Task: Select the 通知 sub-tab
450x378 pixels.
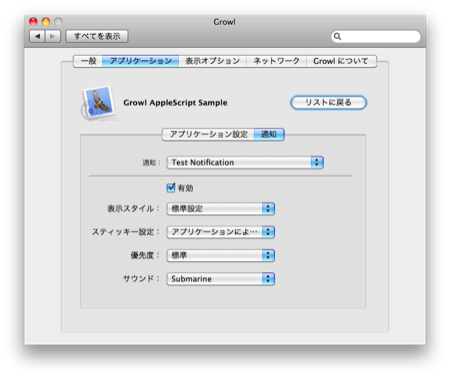Action: tap(269, 134)
